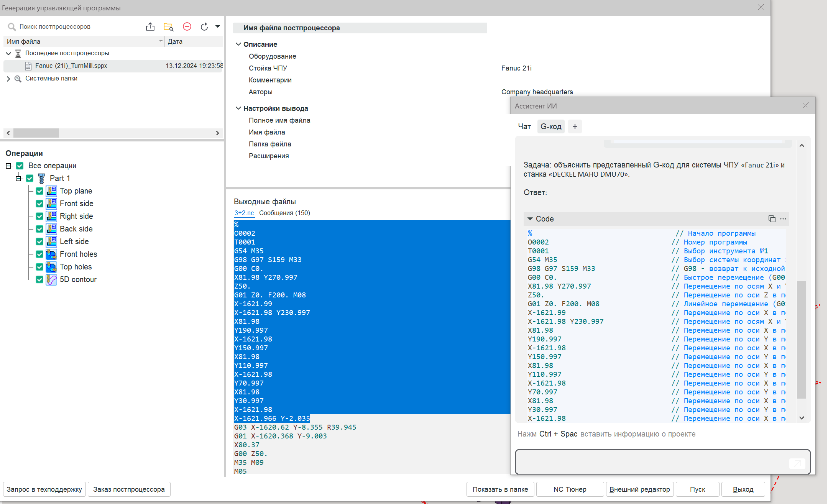Toggle the 5D contour operation checkbox

(39, 279)
